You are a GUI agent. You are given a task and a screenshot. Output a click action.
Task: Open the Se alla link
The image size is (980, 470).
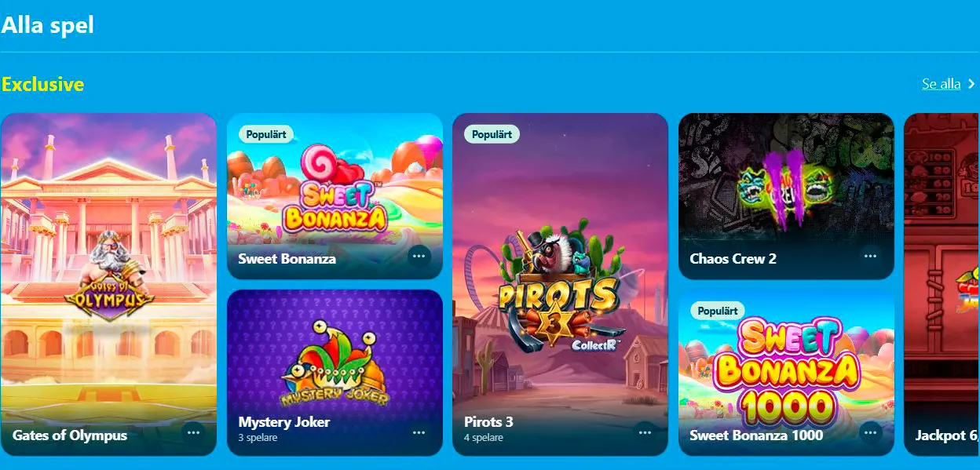[942, 84]
